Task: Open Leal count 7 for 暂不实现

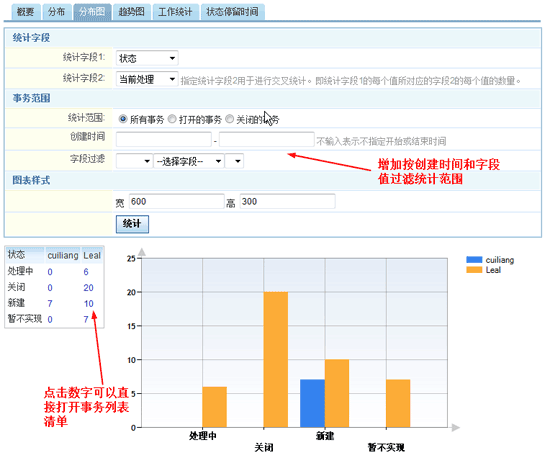Action: (86, 319)
